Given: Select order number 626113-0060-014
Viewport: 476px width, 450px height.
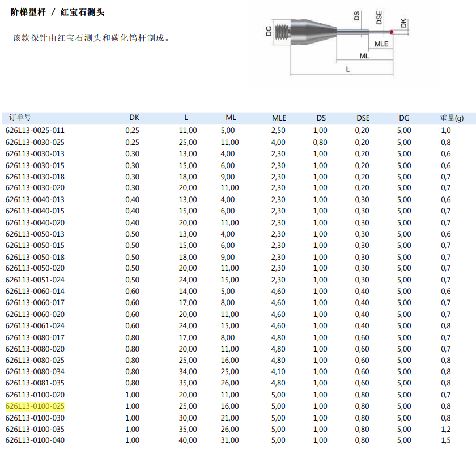Looking at the screenshot, I should pyautogui.click(x=35, y=292).
